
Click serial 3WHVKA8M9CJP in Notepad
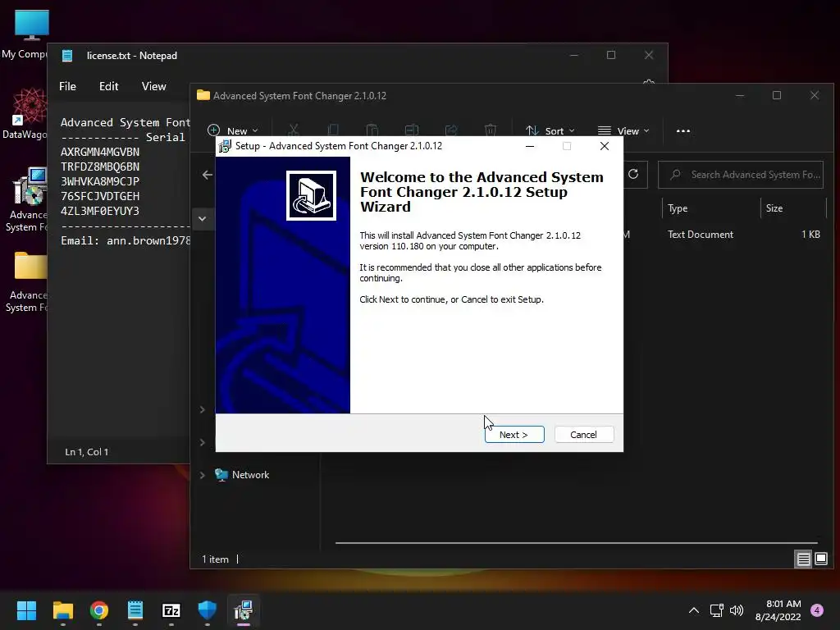tap(100, 181)
